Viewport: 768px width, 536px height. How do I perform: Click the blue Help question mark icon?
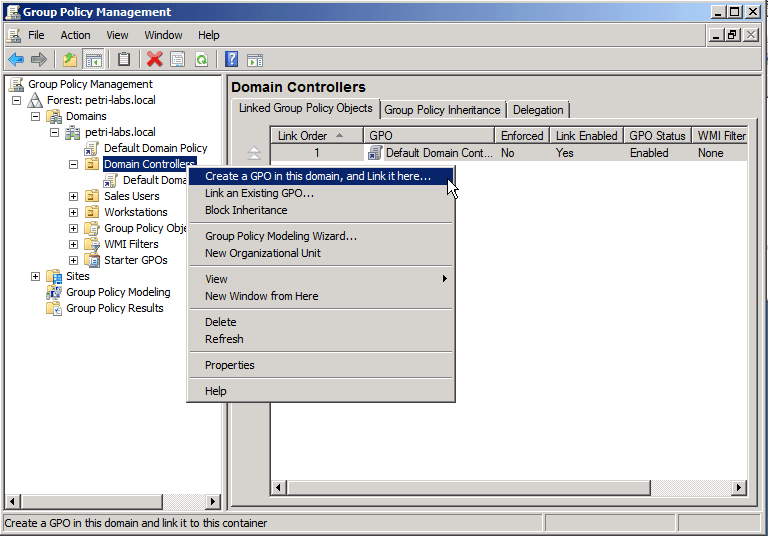point(231,60)
